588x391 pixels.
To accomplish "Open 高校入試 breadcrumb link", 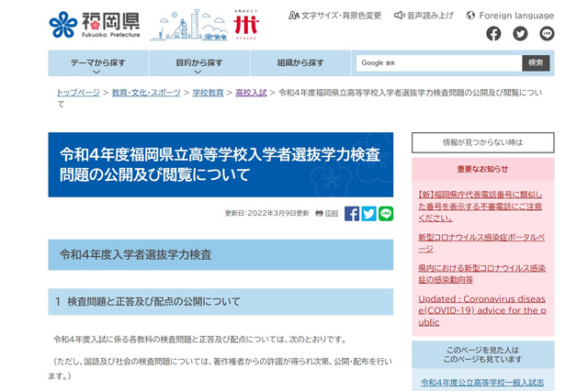I will (251, 93).
